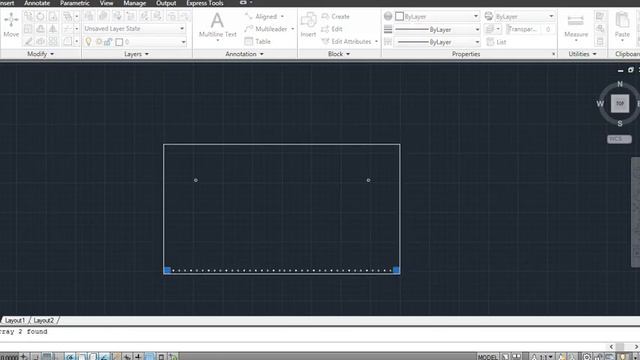
Task: Click the plot style icon in Properties
Action: point(489,16)
